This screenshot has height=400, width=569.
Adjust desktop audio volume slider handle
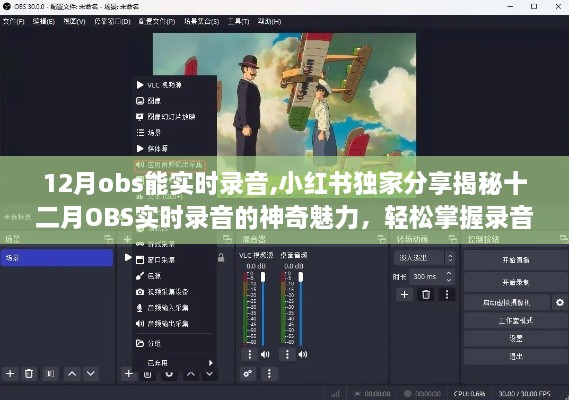pos(300,277)
